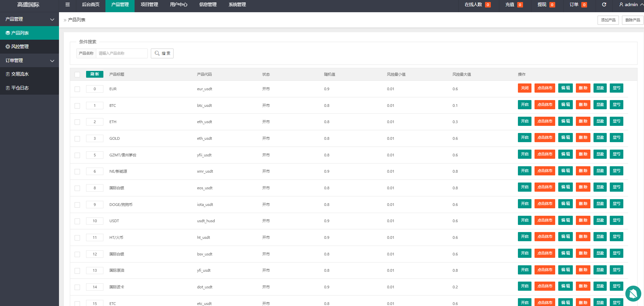
Task: Switch to the 用户中心 top menu
Action: pos(179,5)
